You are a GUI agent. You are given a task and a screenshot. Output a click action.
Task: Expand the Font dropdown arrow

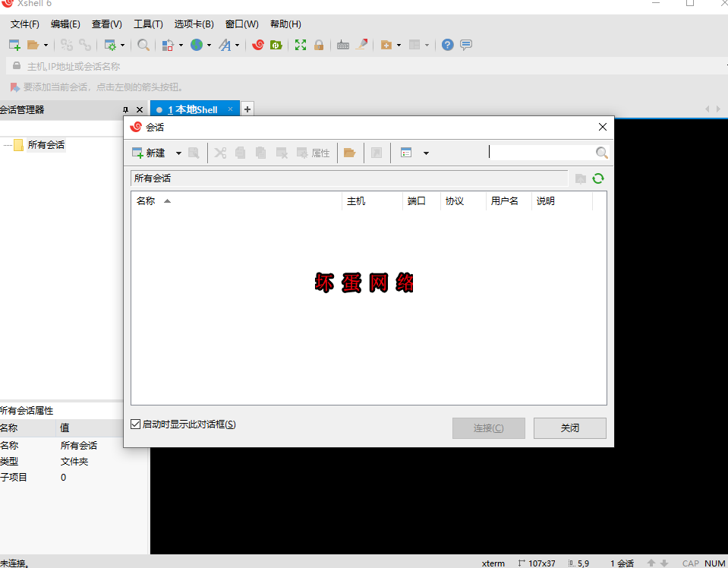coord(238,45)
